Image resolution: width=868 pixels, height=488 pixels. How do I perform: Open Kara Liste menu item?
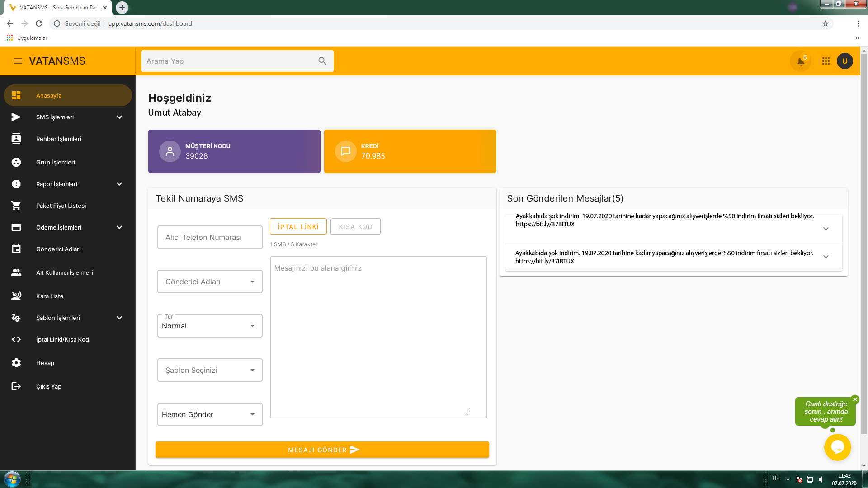pyautogui.click(x=68, y=296)
